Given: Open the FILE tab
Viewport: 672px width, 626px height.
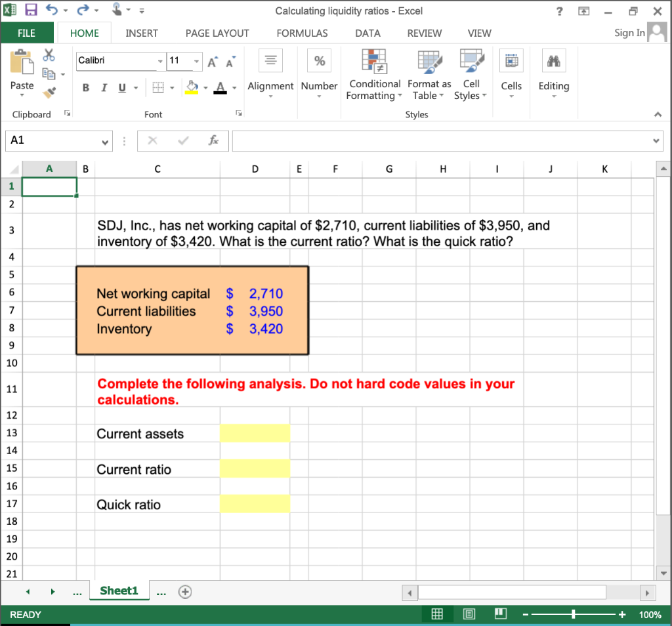Looking at the screenshot, I should pos(26,33).
